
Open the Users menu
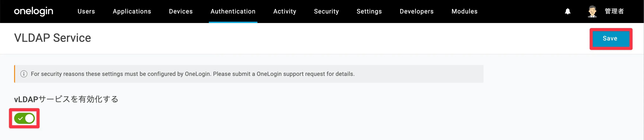(x=86, y=11)
